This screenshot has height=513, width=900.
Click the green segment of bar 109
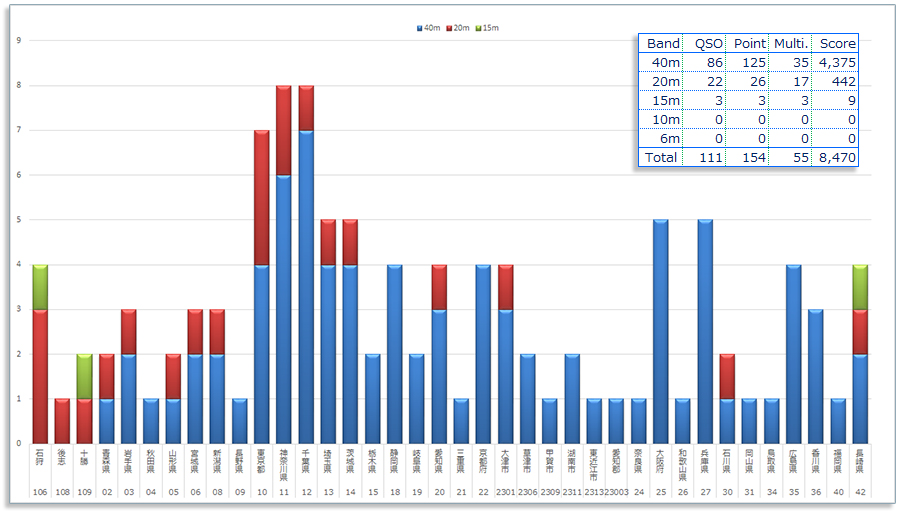coord(84,376)
